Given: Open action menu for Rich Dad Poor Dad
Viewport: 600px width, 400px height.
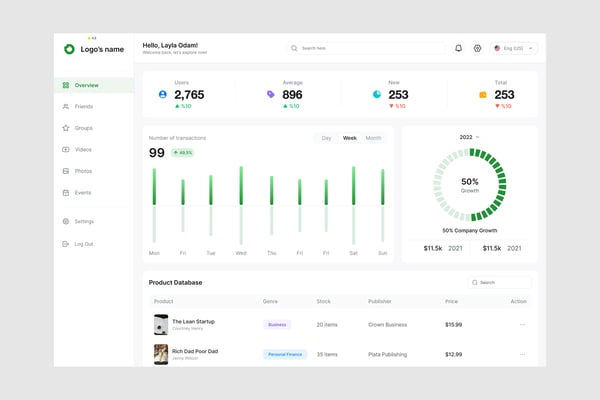Looking at the screenshot, I should pos(522,354).
